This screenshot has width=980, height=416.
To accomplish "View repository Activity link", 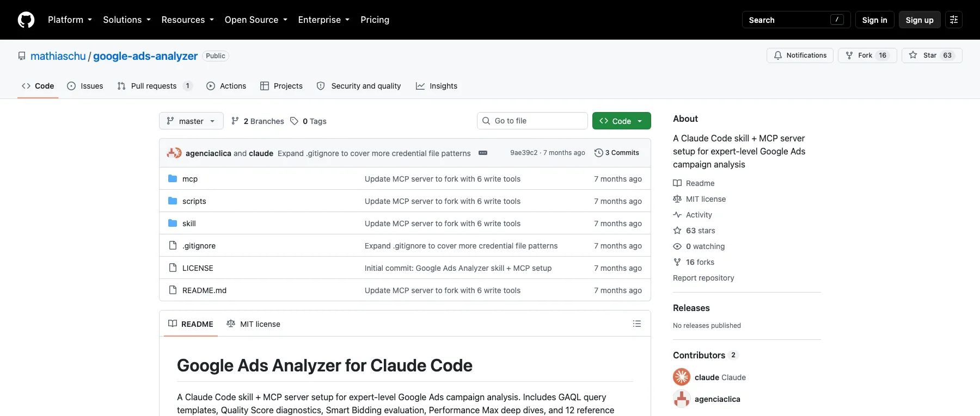I will [x=693, y=215].
